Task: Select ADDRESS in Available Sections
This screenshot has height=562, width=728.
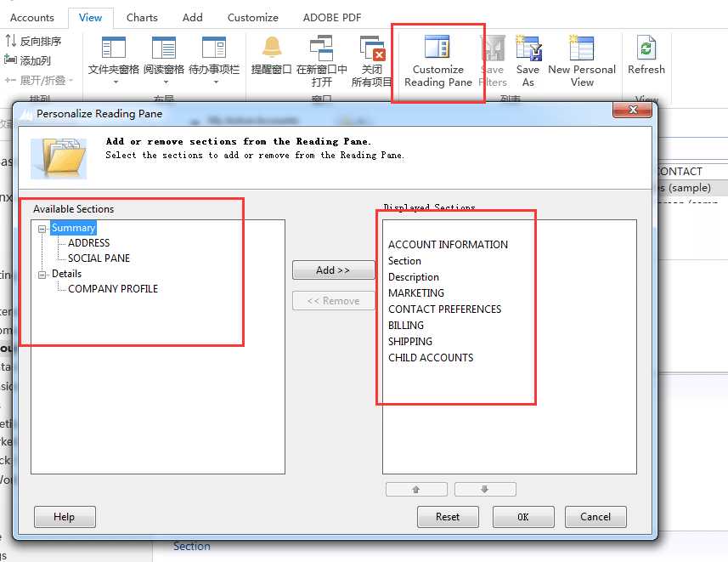Action: [88, 243]
